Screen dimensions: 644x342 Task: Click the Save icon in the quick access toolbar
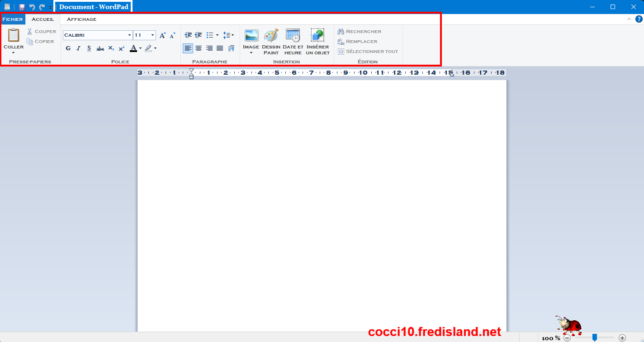tap(22, 7)
